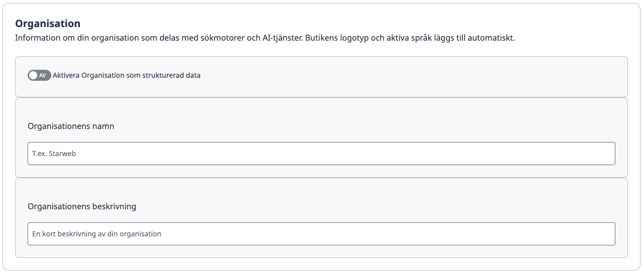Click the word AI-tjänster in the description
The image size is (644, 274).
[x=283, y=38]
